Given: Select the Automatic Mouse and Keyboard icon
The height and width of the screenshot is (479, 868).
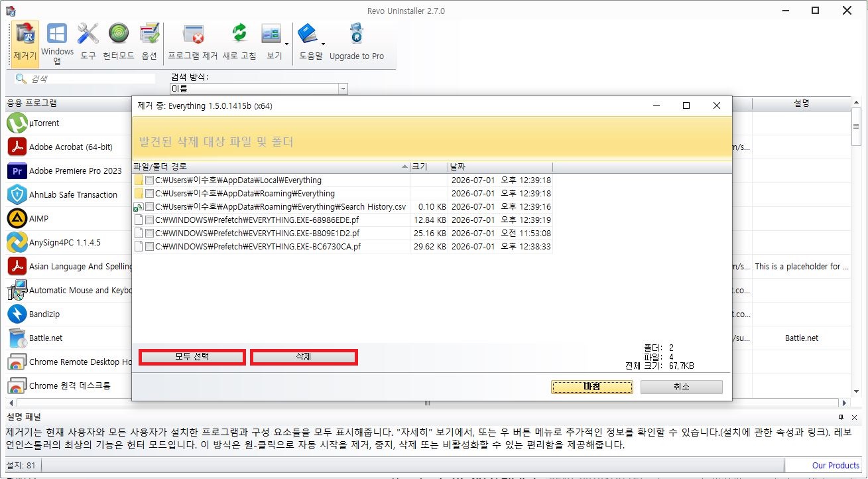Looking at the screenshot, I should click(x=17, y=291).
